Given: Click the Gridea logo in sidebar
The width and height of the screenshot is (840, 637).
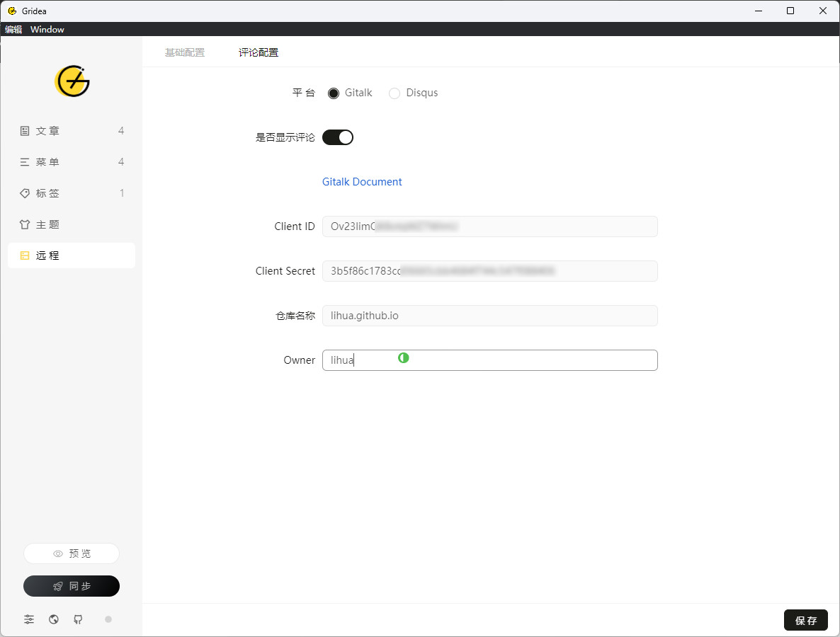Looking at the screenshot, I should click(x=72, y=81).
